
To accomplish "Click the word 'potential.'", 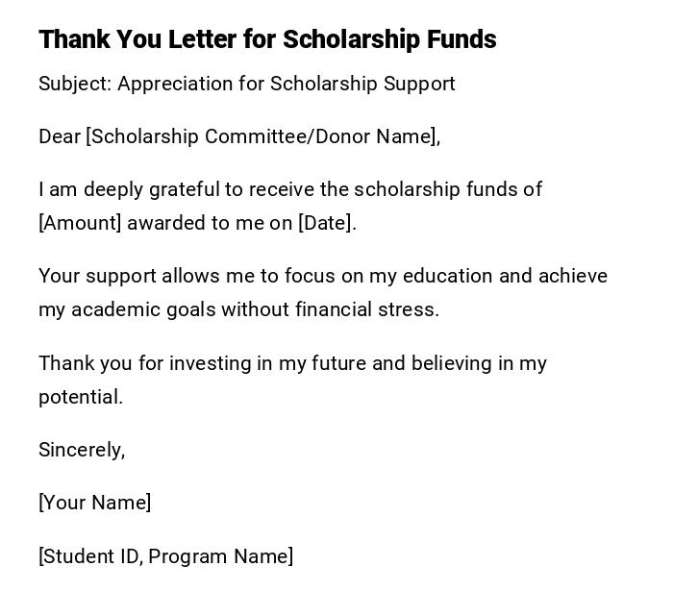I will pos(81,397).
